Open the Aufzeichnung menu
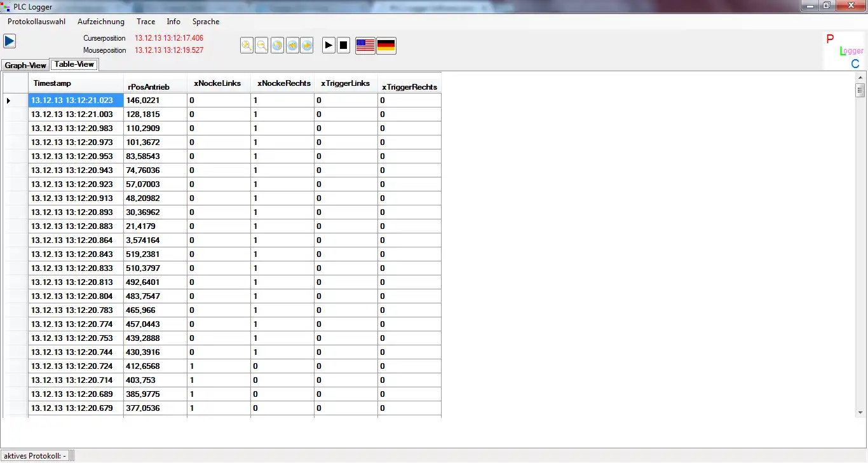 [x=101, y=22]
